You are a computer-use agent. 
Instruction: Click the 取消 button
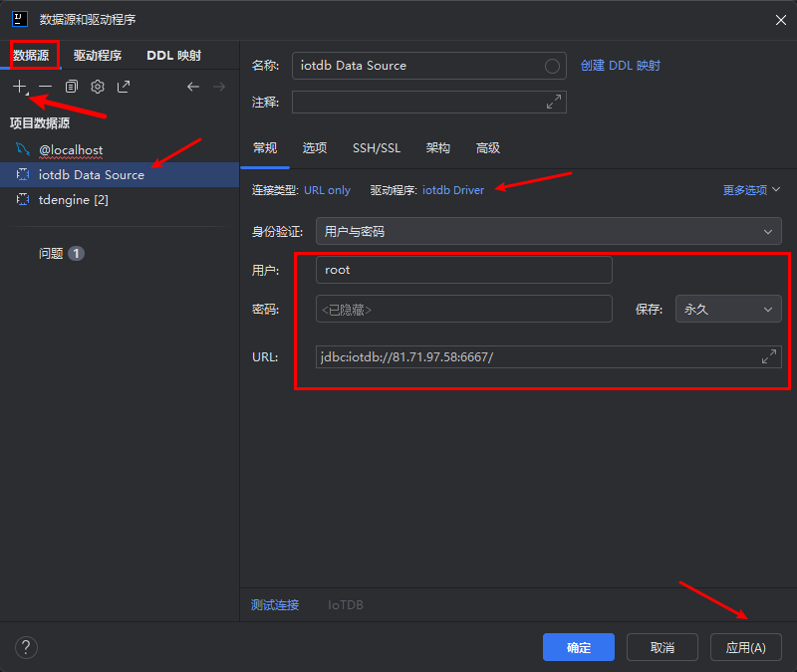(663, 647)
